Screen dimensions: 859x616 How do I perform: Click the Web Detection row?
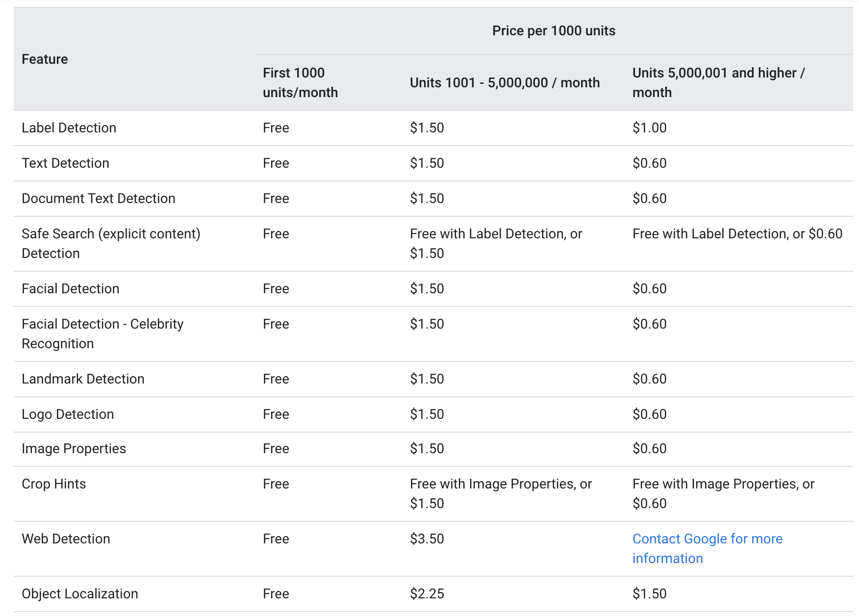[x=66, y=539]
